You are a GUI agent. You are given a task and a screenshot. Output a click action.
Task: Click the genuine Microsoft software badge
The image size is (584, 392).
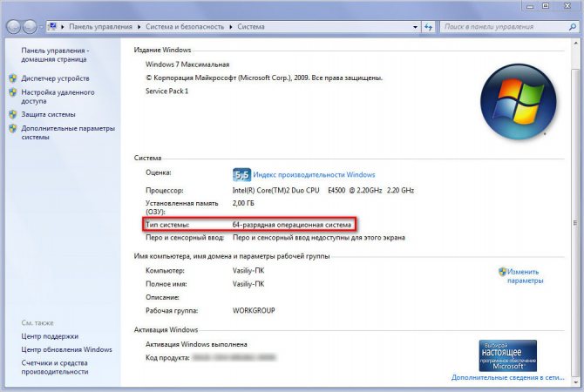(507, 355)
